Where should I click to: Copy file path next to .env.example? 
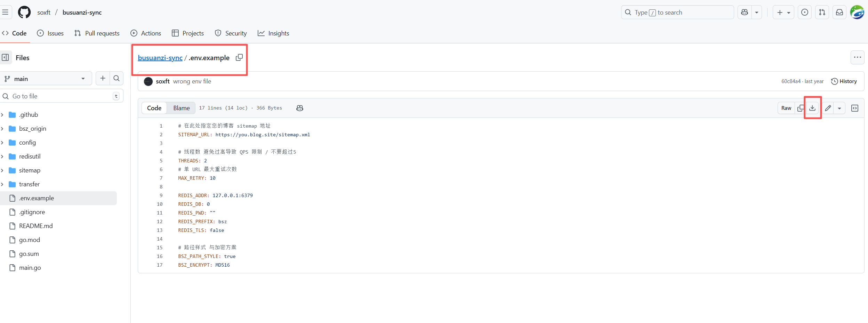click(239, 57)
